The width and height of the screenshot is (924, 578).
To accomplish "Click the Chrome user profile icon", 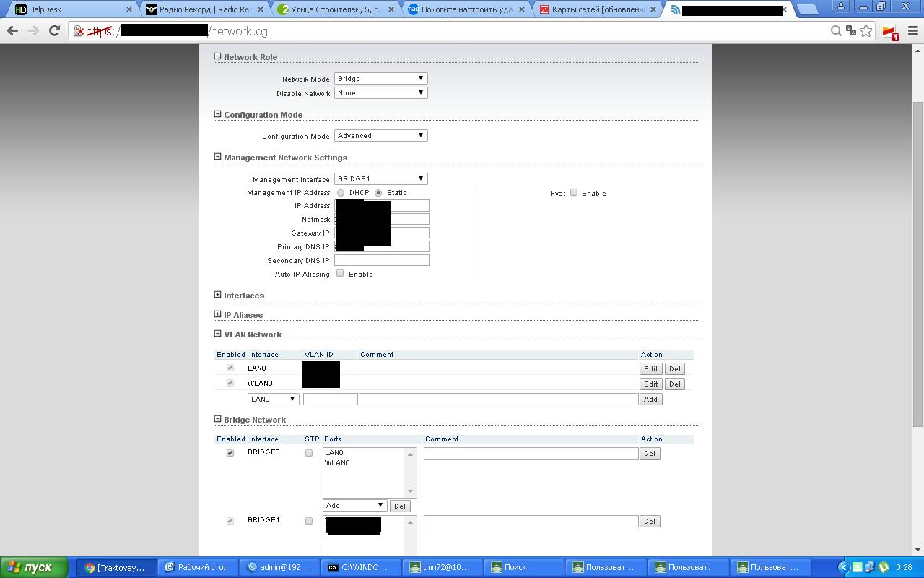I will pyautogui.click(x=841, y=7).
